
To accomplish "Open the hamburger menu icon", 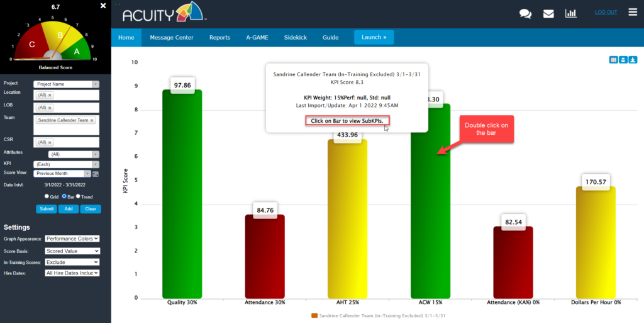I will click(x=633, y=12).
